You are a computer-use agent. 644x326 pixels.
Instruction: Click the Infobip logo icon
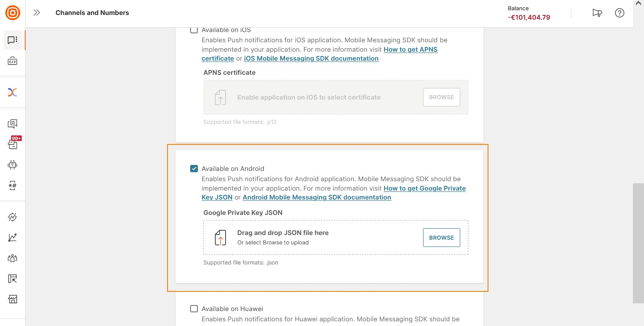(x=13, y=12)
